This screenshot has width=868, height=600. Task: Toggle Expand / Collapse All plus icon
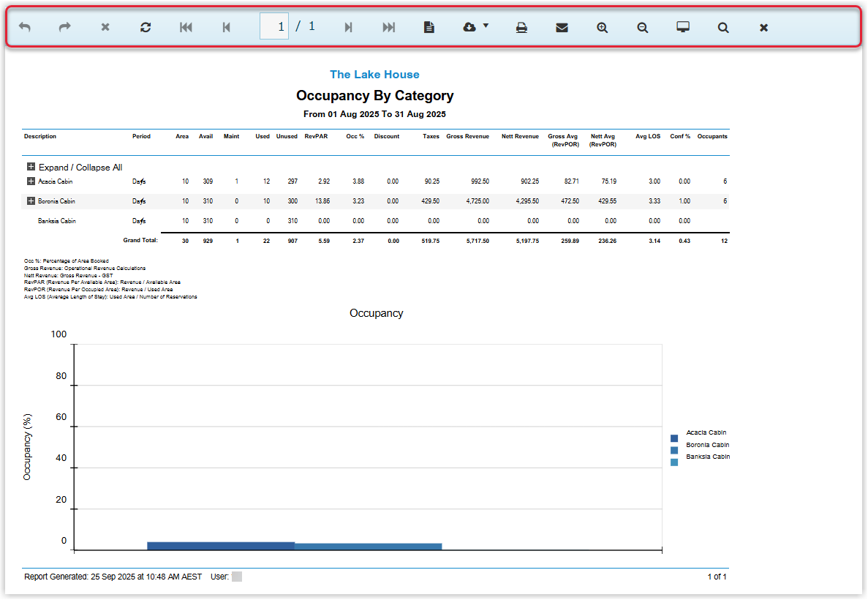(31, 167)
